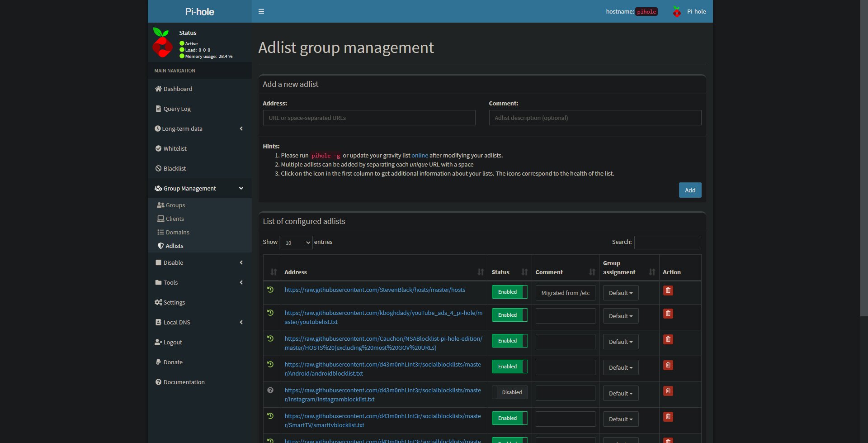The width and height of the screenshot is (868, 443).
Task: Click sort arrows on Address column
Action: pos(481,272)
